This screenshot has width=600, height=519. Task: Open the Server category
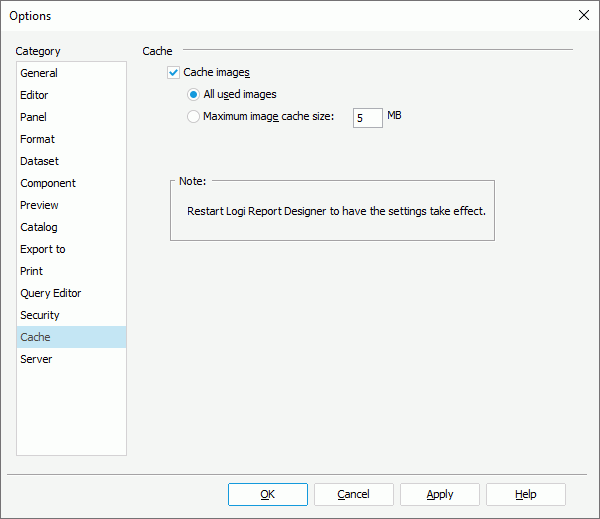71,359
